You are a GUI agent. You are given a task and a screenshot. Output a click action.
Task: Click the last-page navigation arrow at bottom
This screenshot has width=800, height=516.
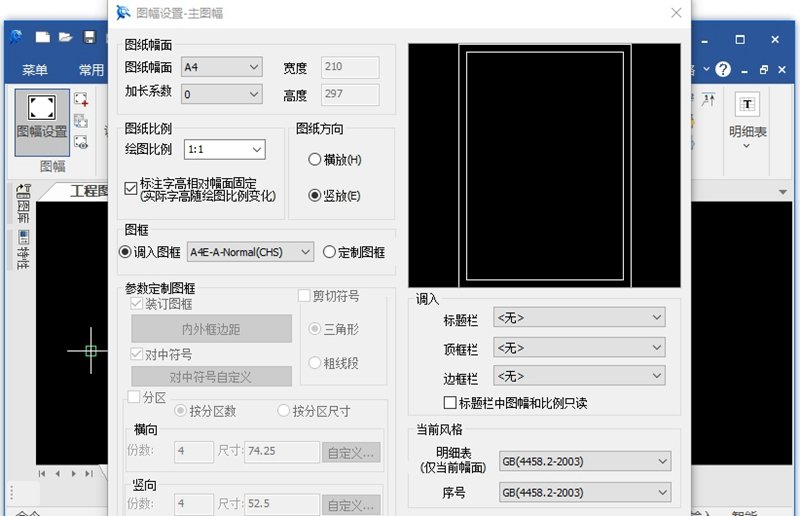pos(89,474)
